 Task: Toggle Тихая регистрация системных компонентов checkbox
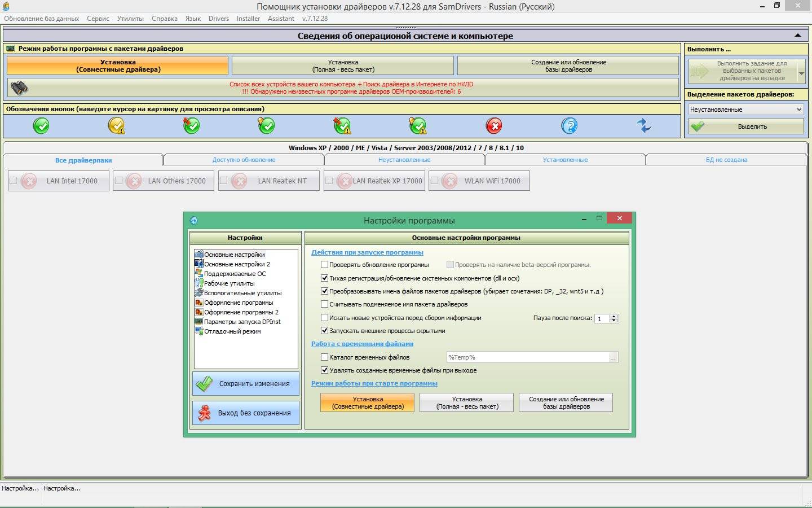pyautogui.click(x=324, y=278)
